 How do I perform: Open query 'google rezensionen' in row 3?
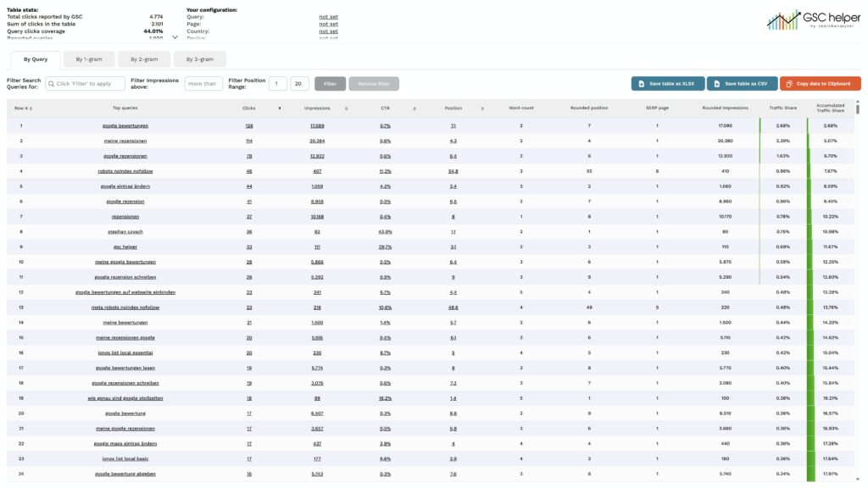pos(125,156)
